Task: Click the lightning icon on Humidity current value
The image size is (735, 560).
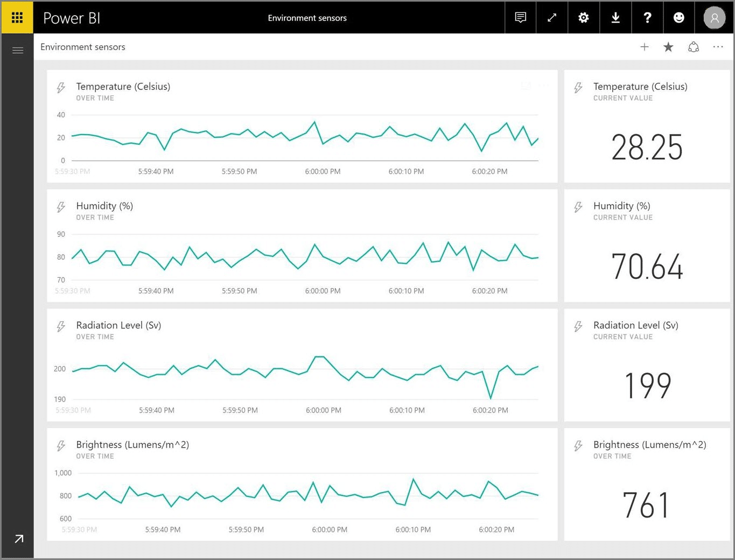Action: [578, 207]
